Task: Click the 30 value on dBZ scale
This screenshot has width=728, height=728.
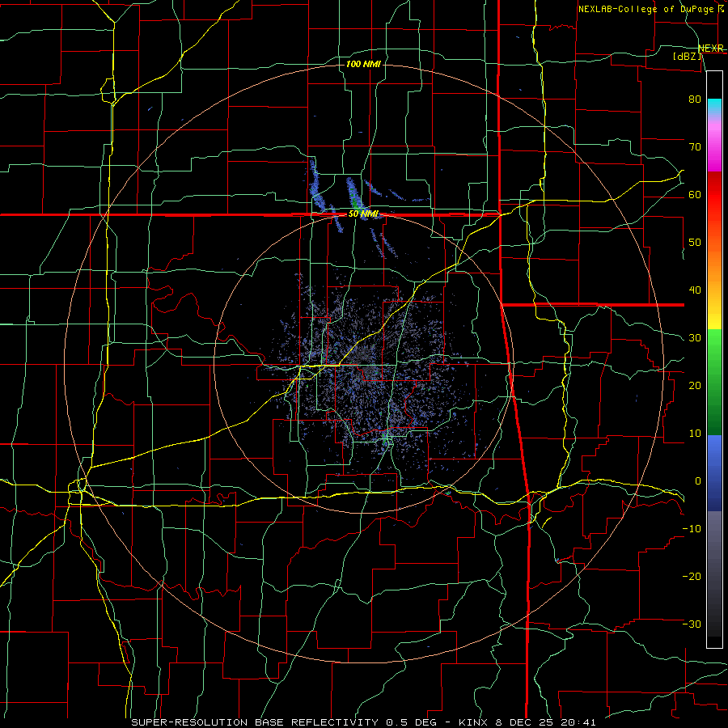Action: [x=695, y=338]
